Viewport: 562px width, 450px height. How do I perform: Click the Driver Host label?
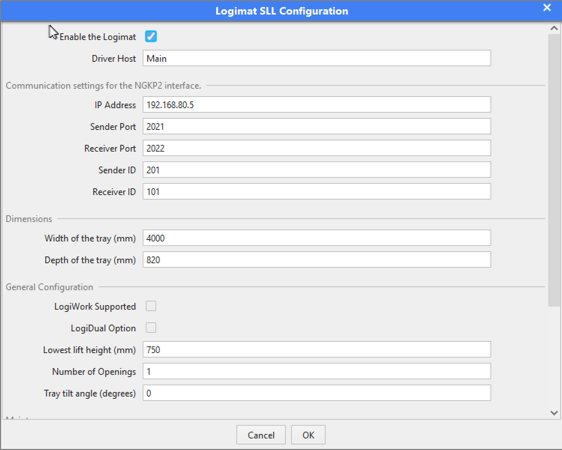114,58
